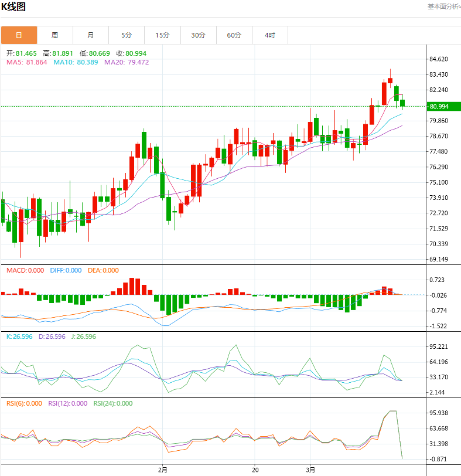Click the DEA indicator label
Screen dimensions: 461x476
click(103, 270)
